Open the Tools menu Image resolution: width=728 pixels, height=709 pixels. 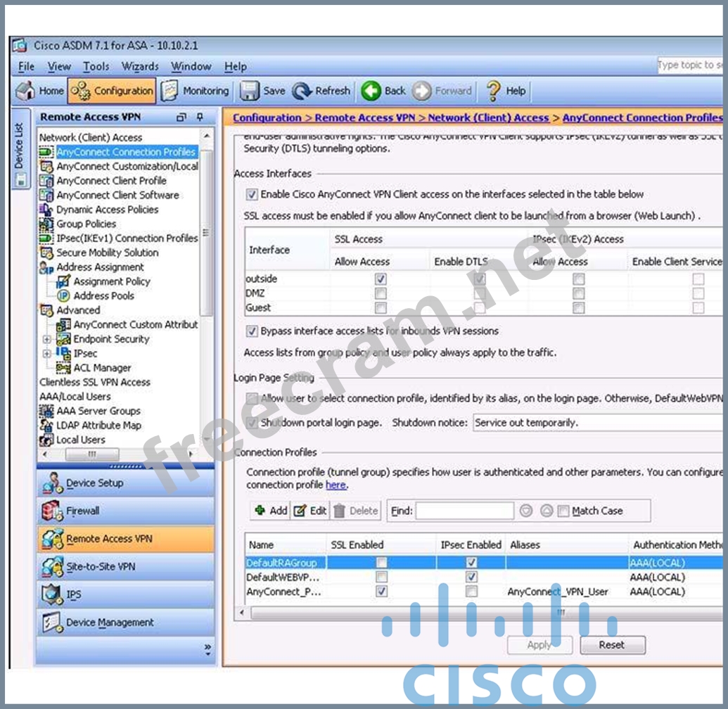pos(96,67)
